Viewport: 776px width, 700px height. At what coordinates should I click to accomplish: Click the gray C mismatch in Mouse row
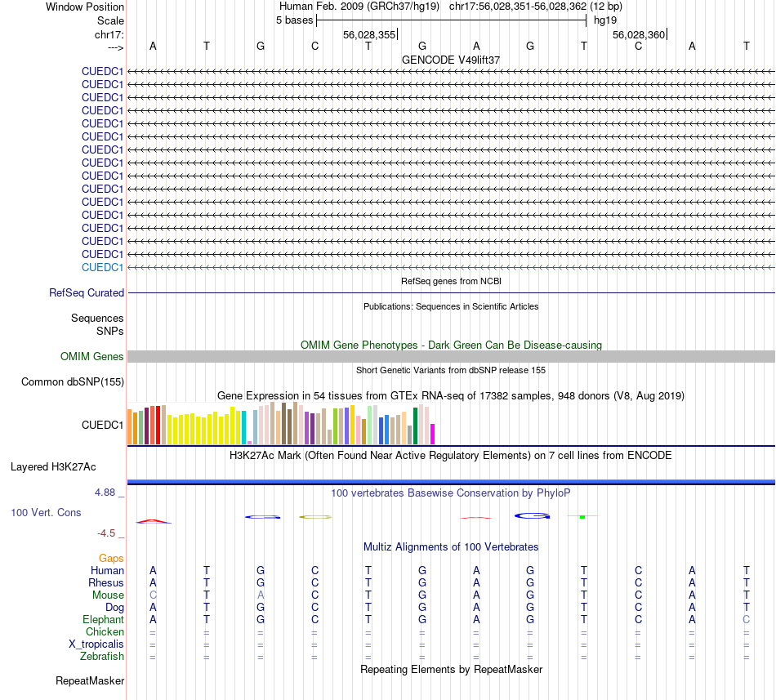tap(153, 595)
